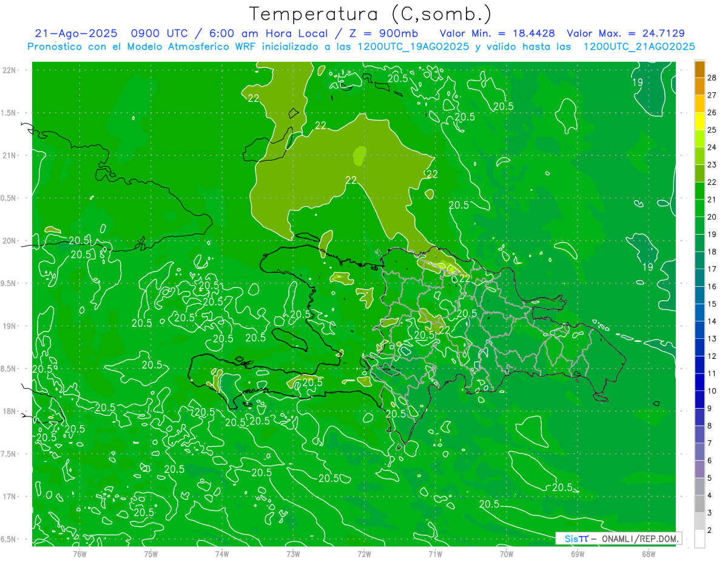This screenshot has width=728, height=562.
Task: Click the "75W" longitude axis label
Action: [151, 554]
